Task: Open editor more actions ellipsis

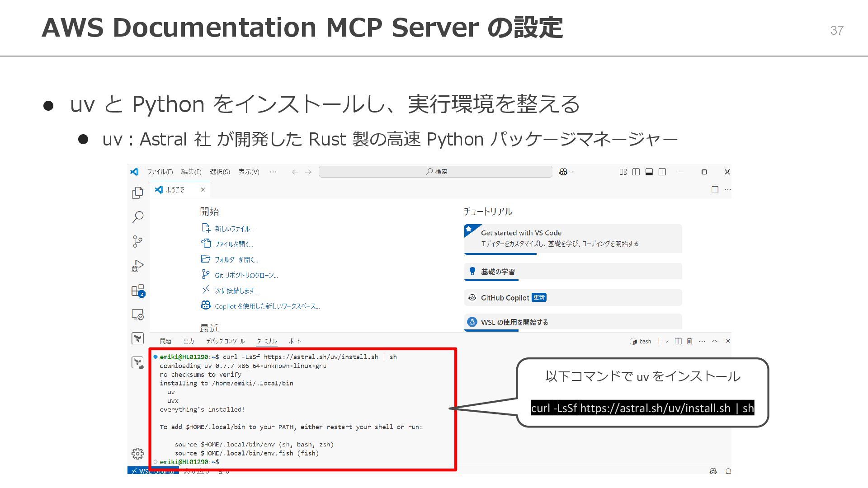Action: tap(727, 189)
